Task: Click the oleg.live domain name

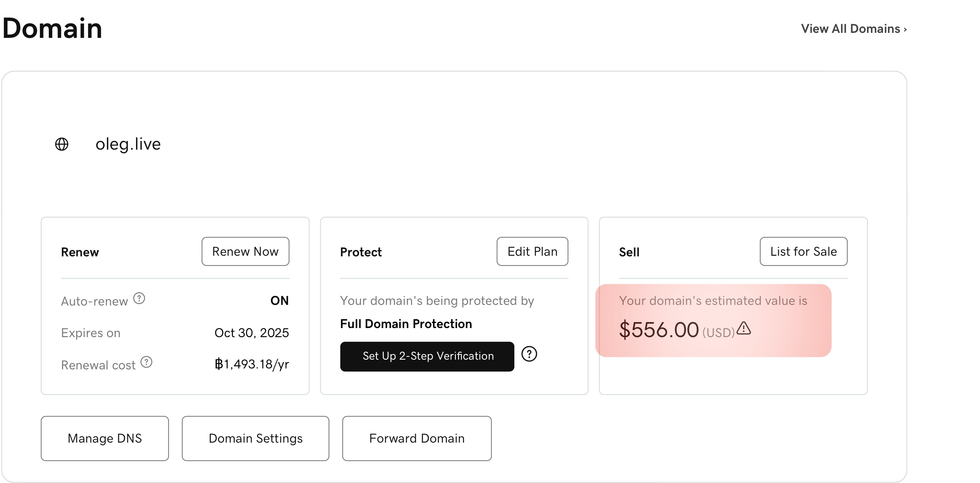Action: [x=128, y=144]
